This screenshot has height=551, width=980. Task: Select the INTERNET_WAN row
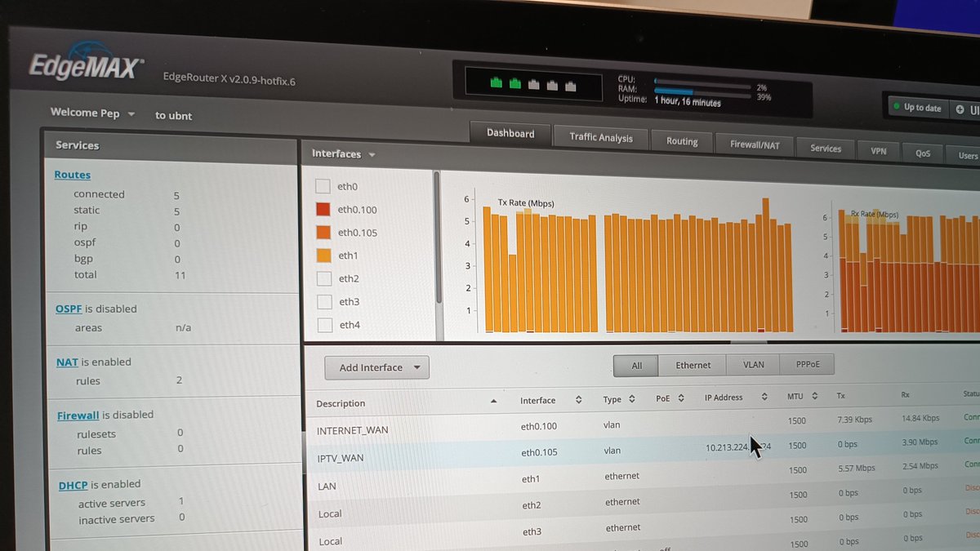(643, 425)
